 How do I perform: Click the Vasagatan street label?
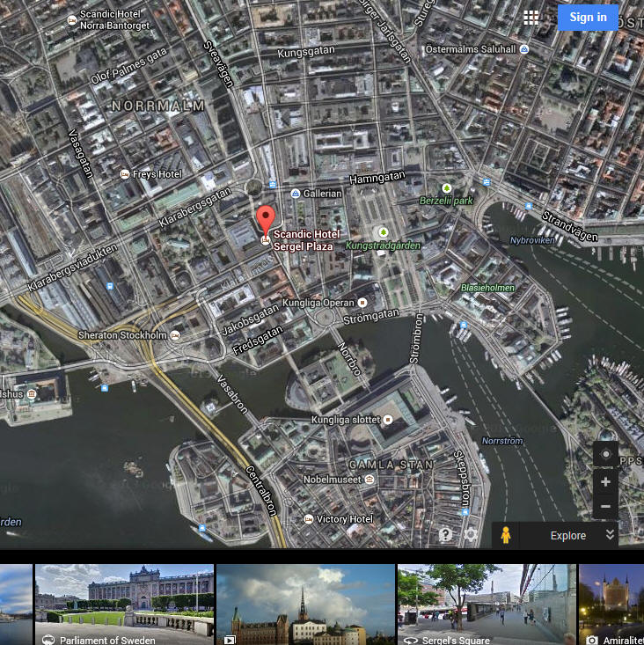(x=80, y=153)
